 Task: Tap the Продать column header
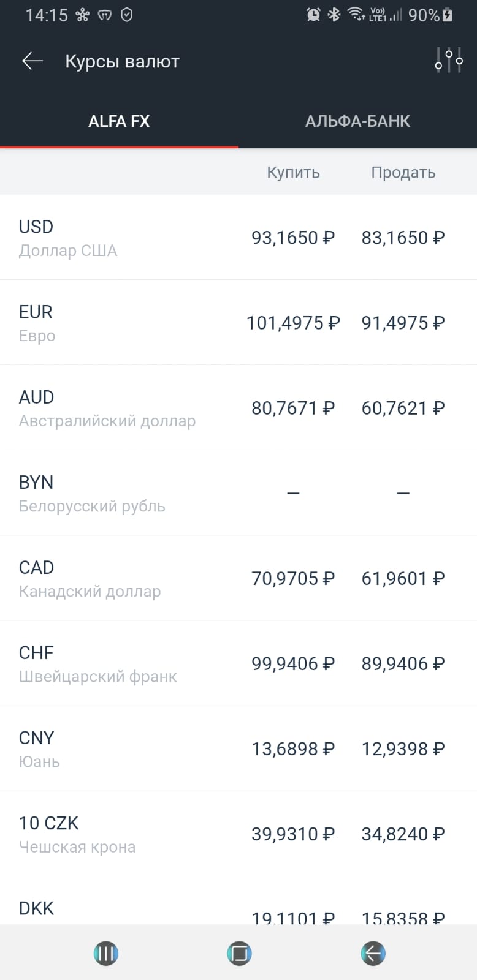point(403,173)
